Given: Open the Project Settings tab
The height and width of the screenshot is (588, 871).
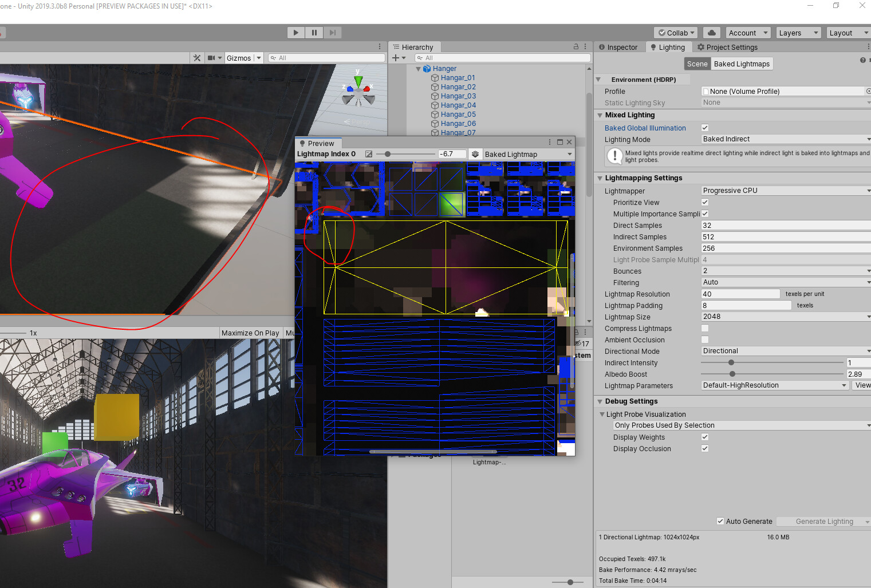Looking at the screenshot, I should (x=727, y=47).
